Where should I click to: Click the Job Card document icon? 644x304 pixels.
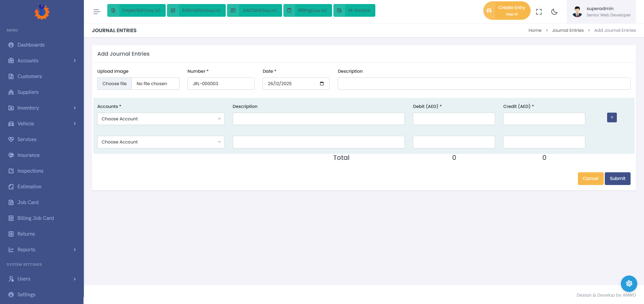point(11,202)
